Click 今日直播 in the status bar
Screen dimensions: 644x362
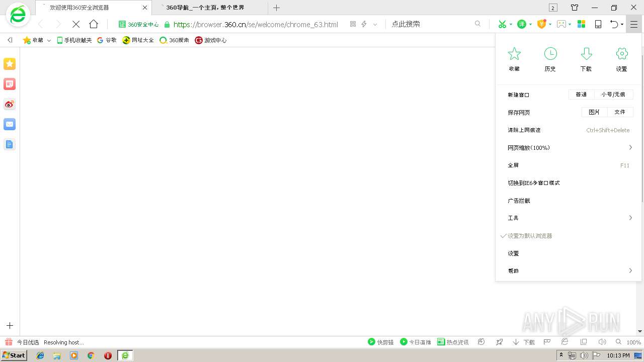(416, 342)
